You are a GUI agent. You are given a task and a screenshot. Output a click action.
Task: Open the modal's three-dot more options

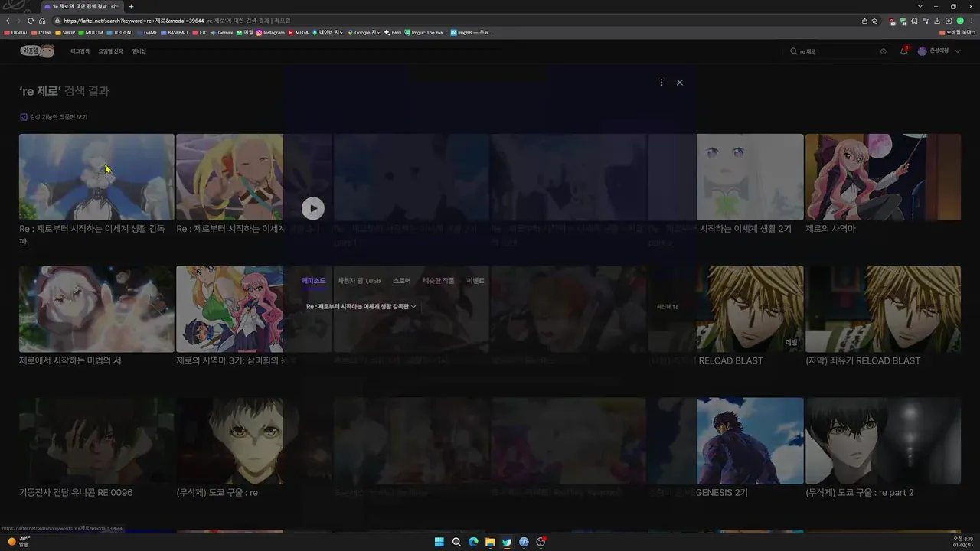[661, 83]
